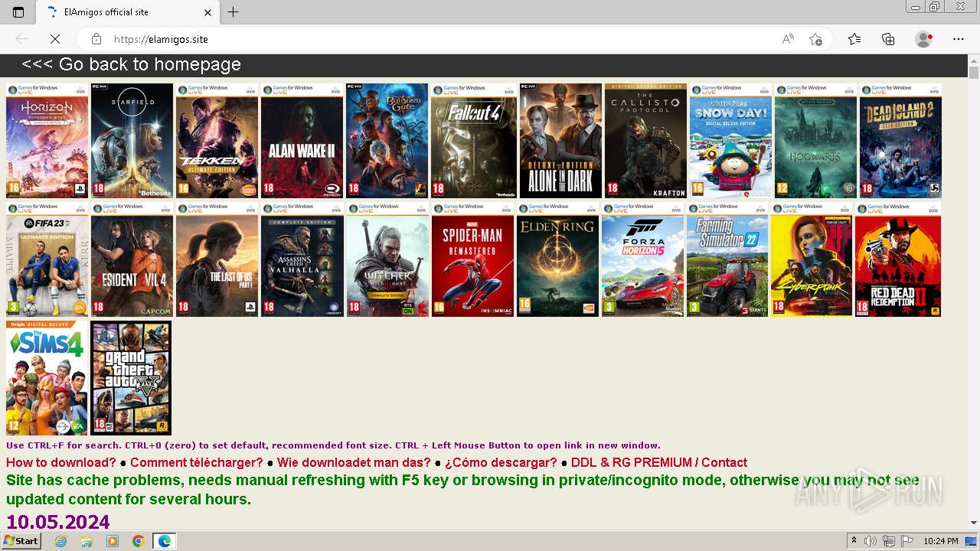Open 'Comment télécharger?' link
The height and width of the screenshot is (551, 980).
point(197,462)
